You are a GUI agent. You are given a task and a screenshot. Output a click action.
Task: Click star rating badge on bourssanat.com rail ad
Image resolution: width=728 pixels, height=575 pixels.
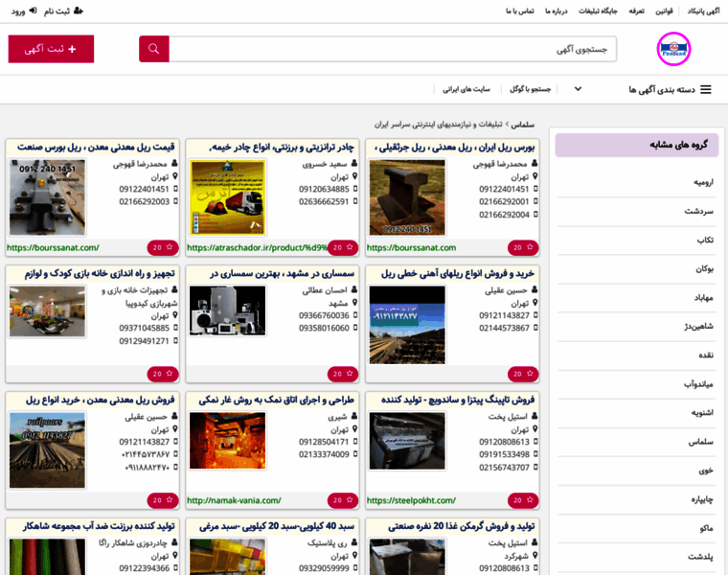[x=518, y=247]
